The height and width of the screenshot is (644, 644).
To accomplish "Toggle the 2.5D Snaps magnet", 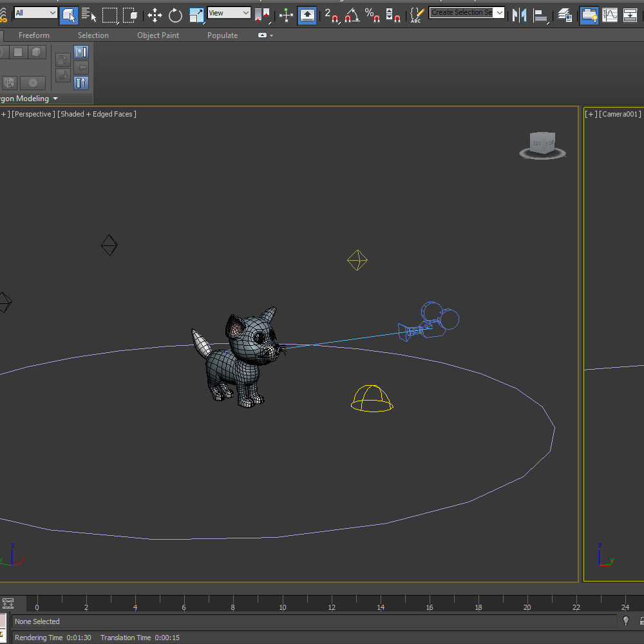I will (332, 15).
